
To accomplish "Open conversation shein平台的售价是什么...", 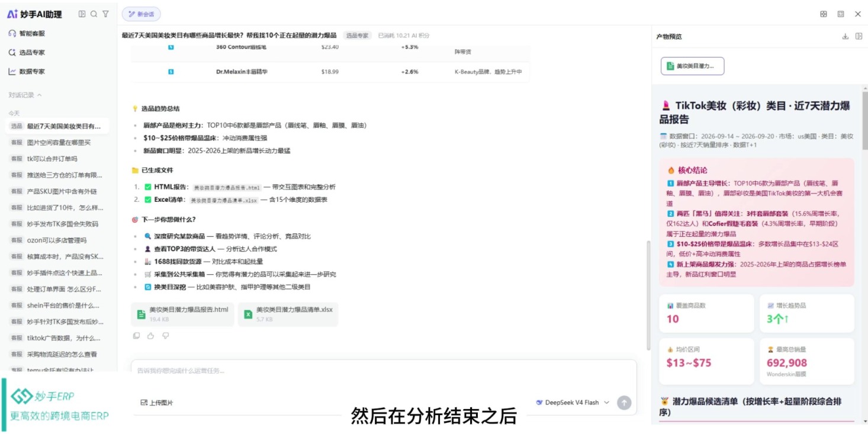I will pos(57,306).
